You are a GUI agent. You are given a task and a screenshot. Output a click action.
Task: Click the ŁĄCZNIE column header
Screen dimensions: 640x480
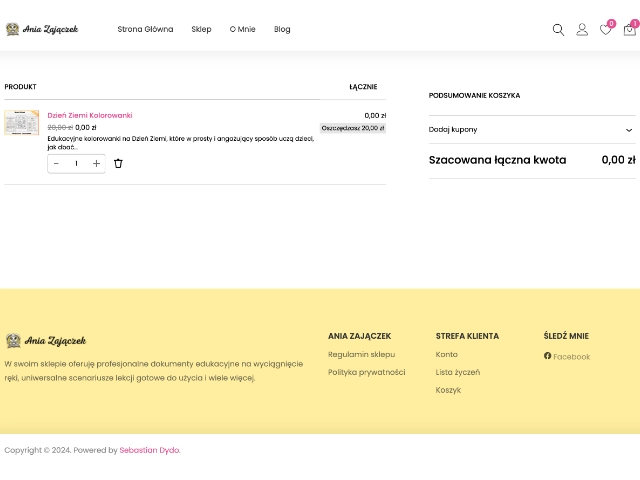[x=363, y=87]
